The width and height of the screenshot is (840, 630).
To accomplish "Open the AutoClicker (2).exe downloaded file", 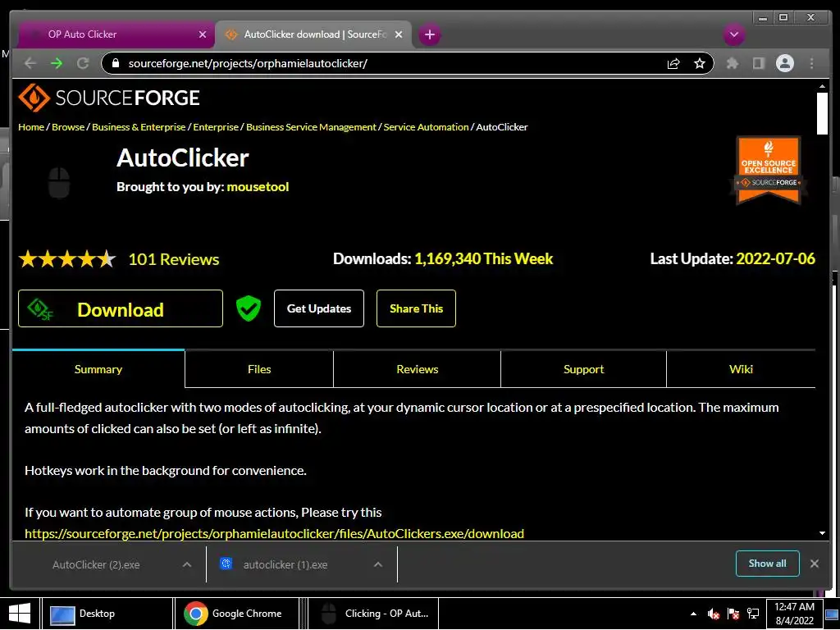I will pos(96,564).
